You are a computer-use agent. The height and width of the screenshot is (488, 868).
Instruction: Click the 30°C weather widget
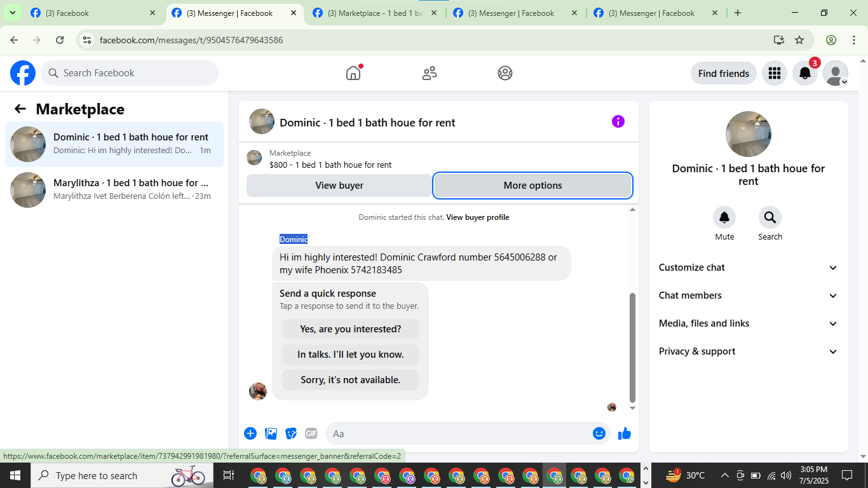coord(686,475)
